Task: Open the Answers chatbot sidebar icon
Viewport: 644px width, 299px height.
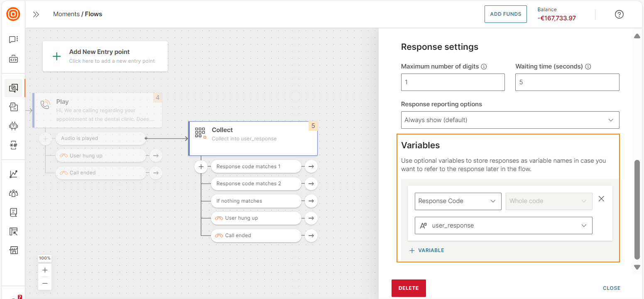Action: point(13,126)
